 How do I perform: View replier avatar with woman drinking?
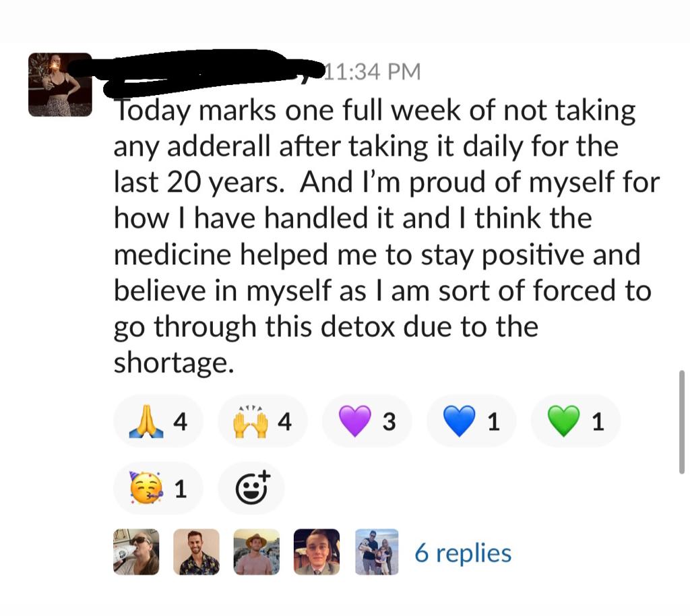(x=136, y=552)
